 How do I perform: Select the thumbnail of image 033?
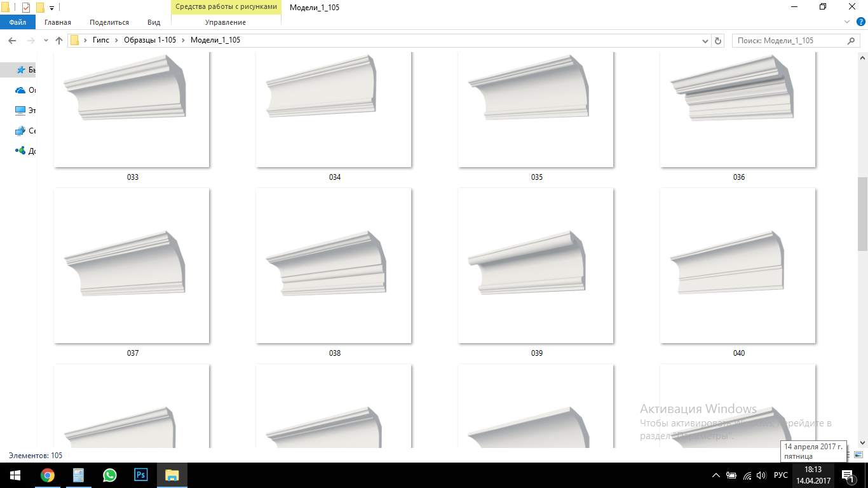132,109
